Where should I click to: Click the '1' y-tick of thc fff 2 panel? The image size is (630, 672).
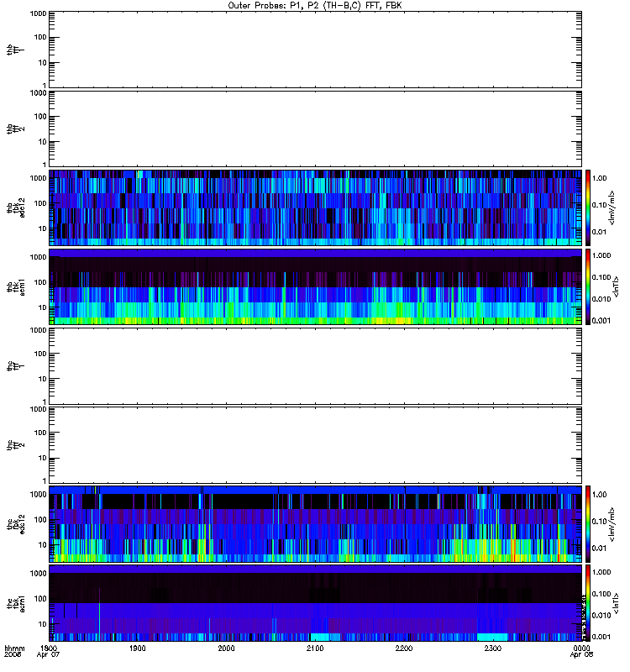coord(45,480)
